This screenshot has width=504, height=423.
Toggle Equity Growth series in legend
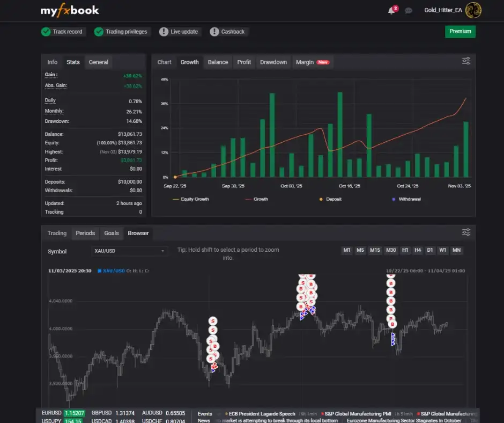coord(191,199)
